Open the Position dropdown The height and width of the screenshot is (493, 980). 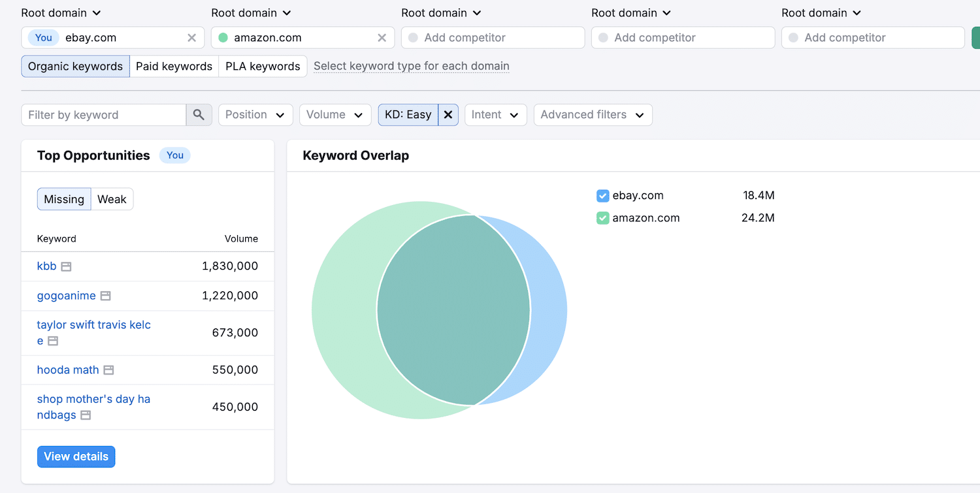click(x=255, y=114)
